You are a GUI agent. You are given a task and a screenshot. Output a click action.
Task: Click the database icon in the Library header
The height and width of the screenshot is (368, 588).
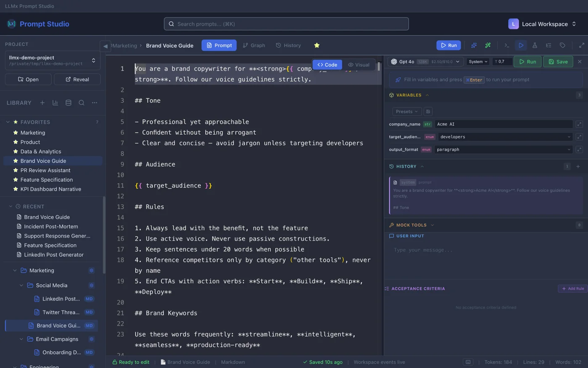68,103
